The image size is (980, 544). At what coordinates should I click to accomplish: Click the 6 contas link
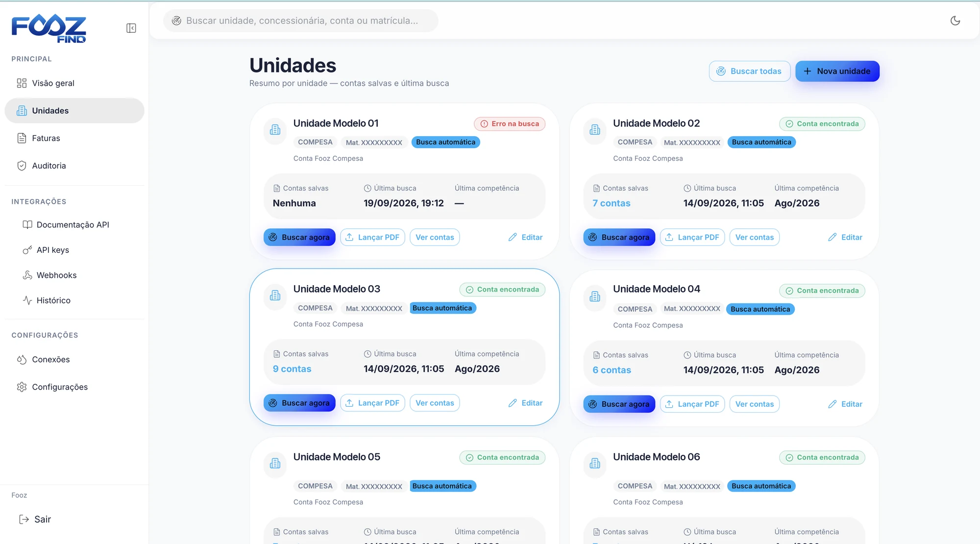(x=612, y=371)
